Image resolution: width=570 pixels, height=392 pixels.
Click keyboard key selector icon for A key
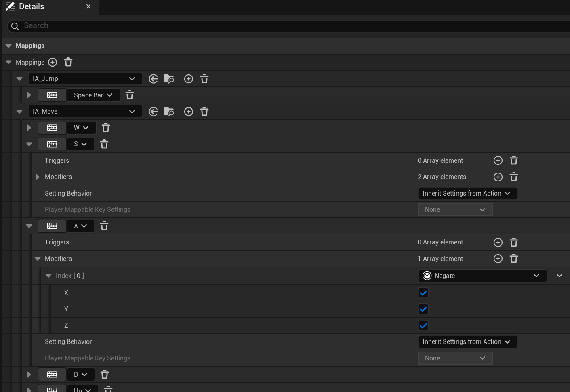pyautogui.click(x=52, y=226)
